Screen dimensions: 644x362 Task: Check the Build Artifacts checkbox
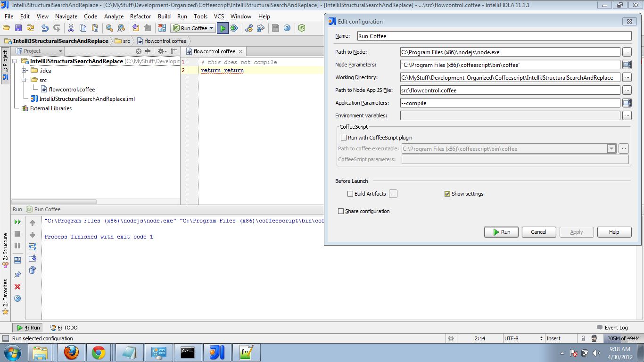click(350, 194)
